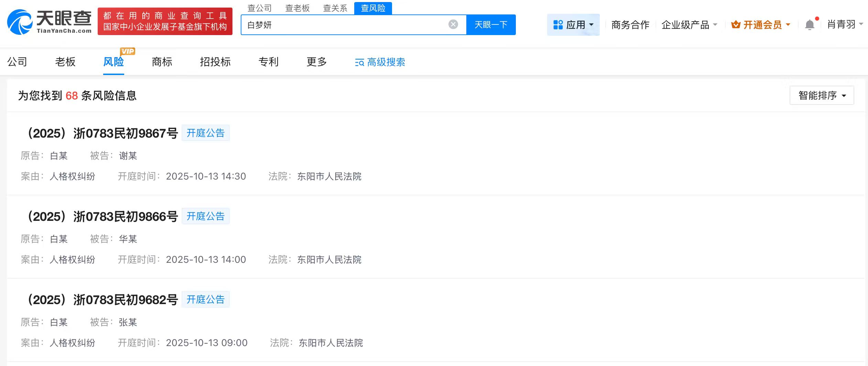
Task: Open the 企业级产品 dropdown menu
Action: click(689, 25)
